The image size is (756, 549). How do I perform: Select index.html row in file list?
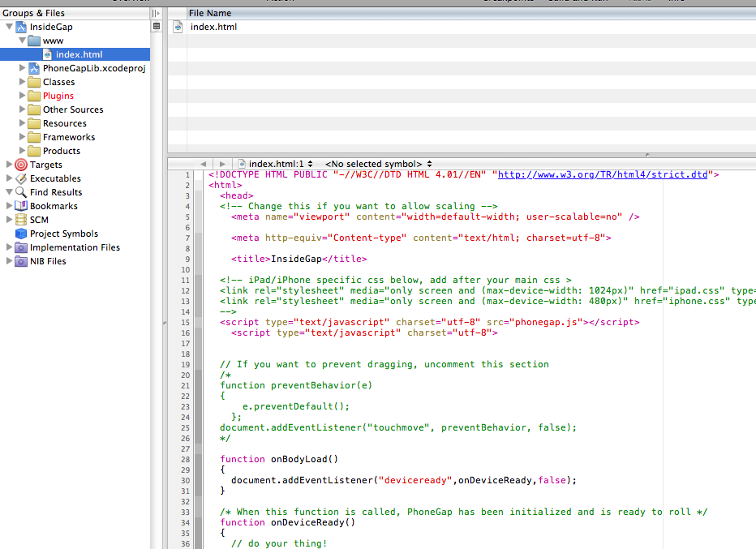[x=462, y=27]
